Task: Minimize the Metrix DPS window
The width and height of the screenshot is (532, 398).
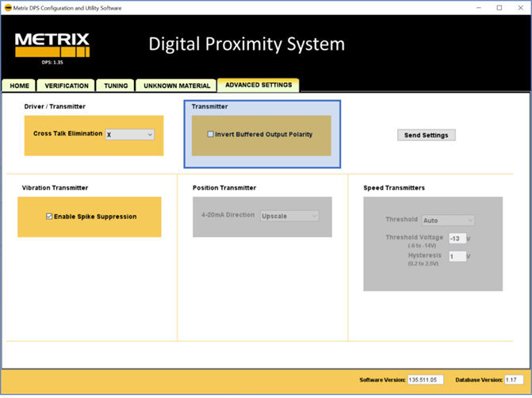Action: click(x=477, y=7)
